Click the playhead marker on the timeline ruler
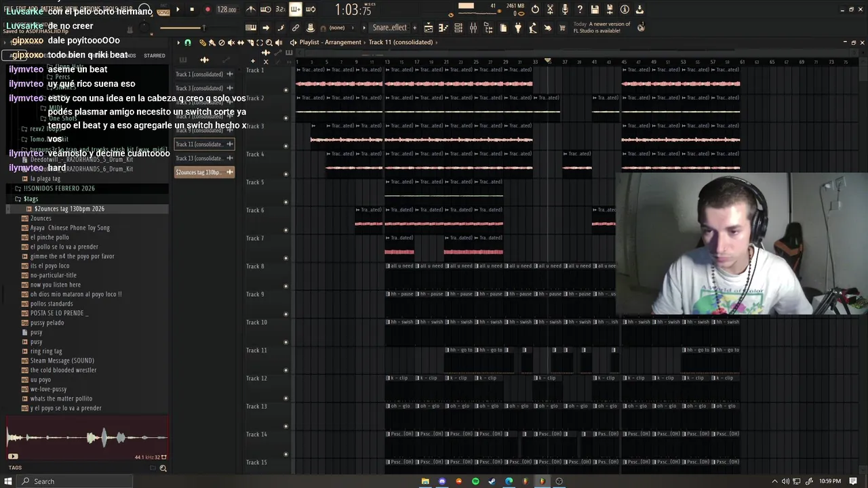The height and width of the screenshot is (488, 868). [548, 61]
